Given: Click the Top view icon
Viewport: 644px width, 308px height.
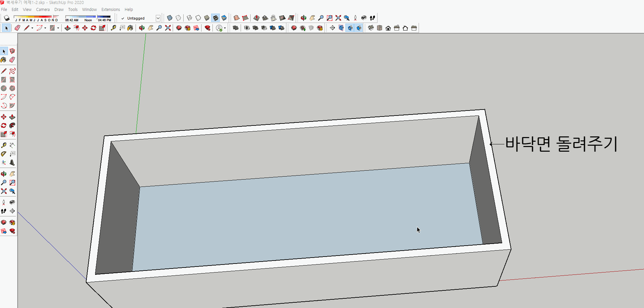Looking at the screenshot, I should tap(380, 28).
